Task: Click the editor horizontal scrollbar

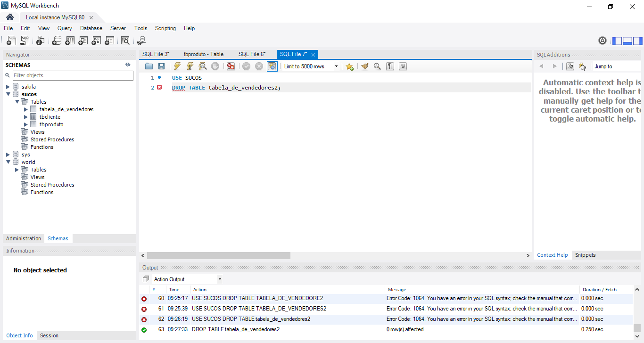Action: click(x=219, y=255)
